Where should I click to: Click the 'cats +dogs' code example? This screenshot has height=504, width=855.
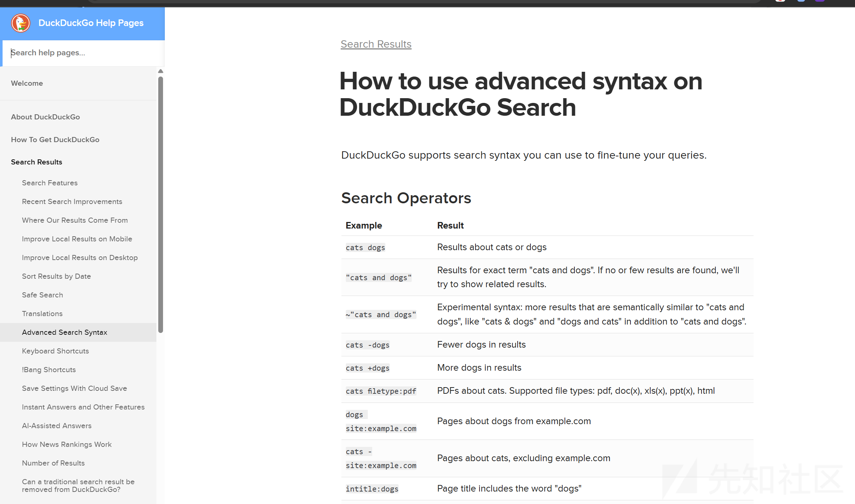(367, 368)
